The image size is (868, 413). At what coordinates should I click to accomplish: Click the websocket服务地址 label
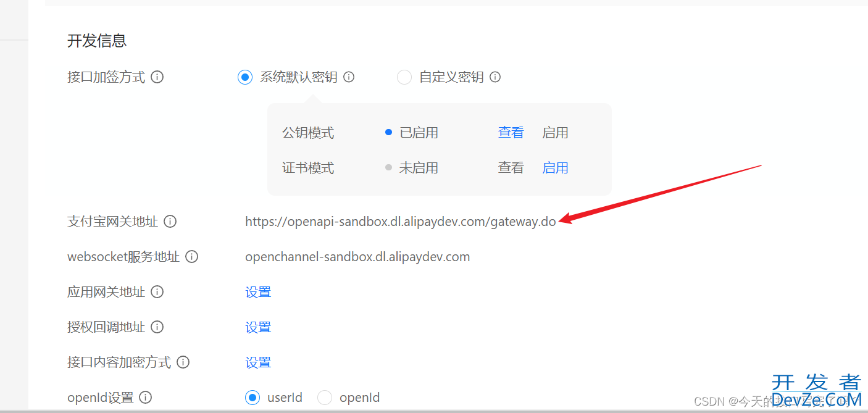pos(123,256)
